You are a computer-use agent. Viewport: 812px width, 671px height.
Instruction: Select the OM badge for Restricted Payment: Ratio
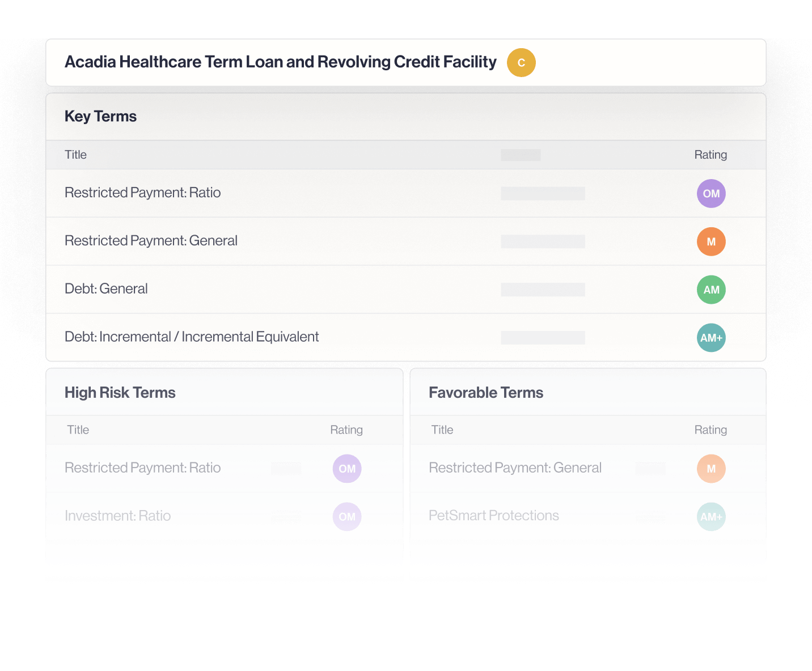coord(711,193)
